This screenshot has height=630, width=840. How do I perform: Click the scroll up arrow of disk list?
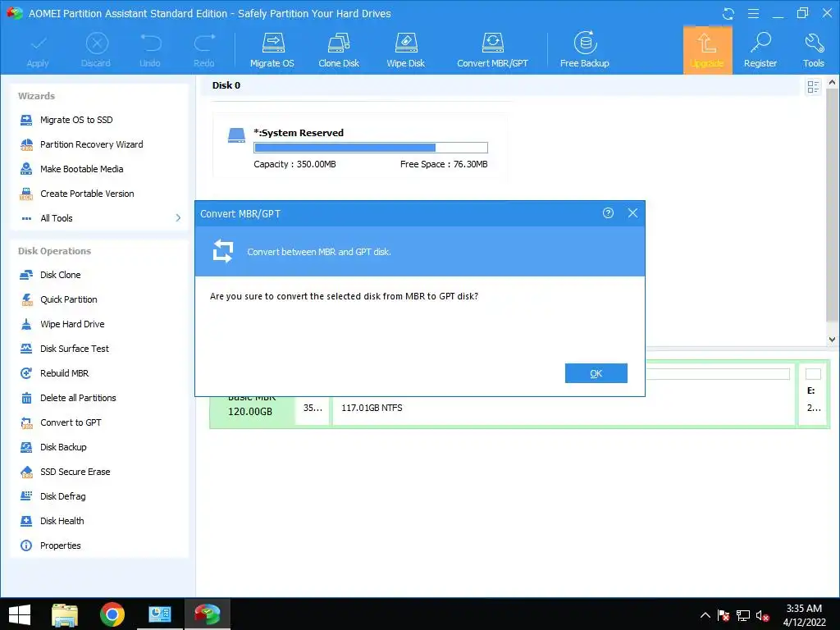pos(832,83)
